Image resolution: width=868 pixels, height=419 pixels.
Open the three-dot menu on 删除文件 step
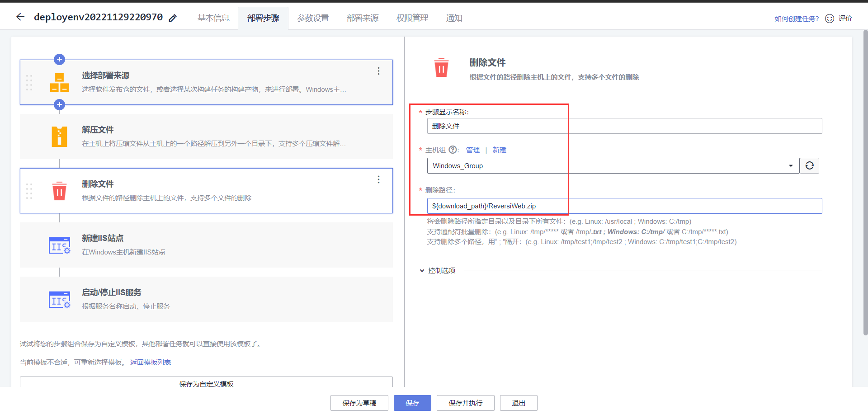tap(378, 179)
